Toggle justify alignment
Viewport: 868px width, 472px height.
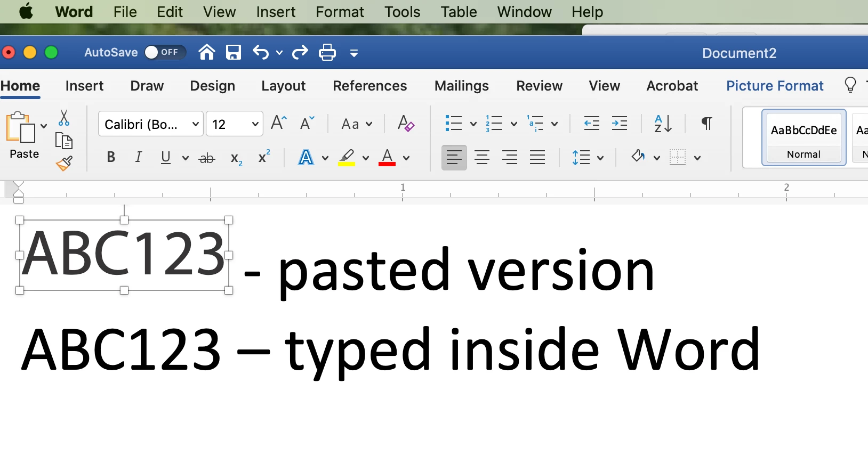(x=537, y=158)
